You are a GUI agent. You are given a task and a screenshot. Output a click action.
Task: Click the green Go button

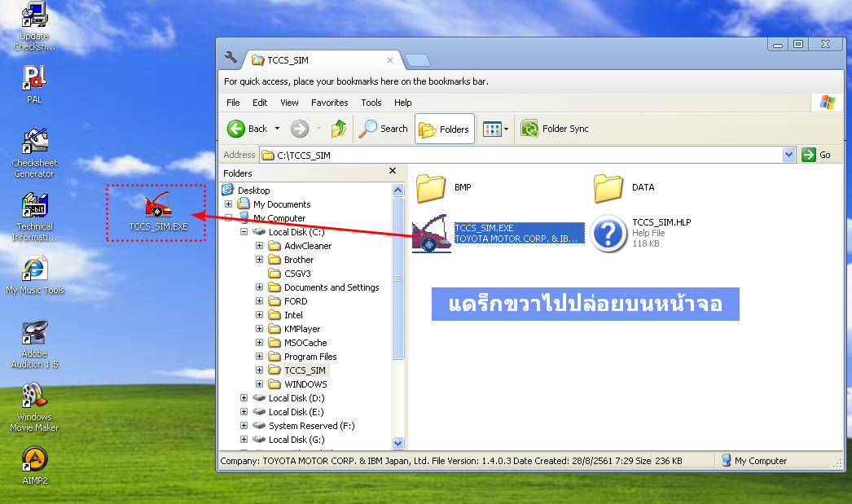(817, 155)
